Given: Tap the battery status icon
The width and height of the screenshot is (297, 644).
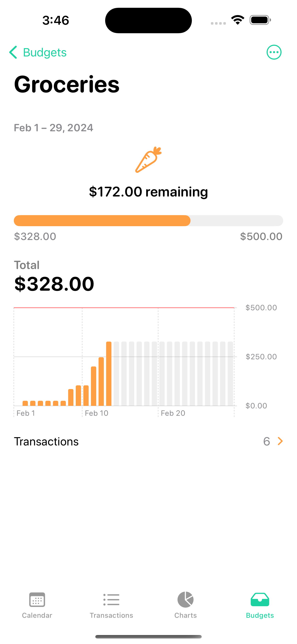Looking at the screenshot, I should point(260,20).
